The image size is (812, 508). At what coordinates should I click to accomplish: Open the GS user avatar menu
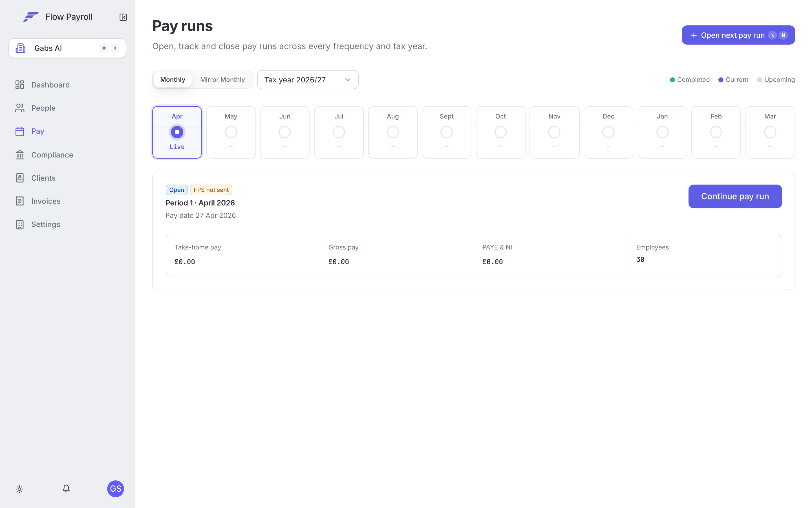coord(115,489)
